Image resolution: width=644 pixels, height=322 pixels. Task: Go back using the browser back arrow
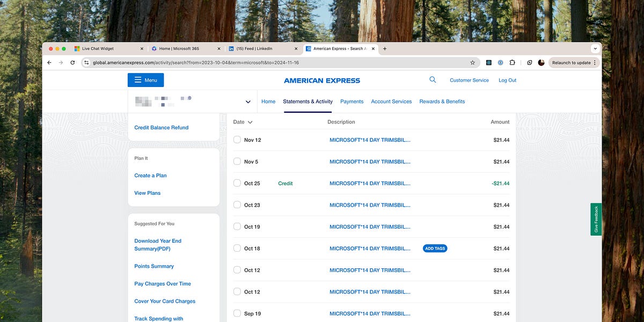(49, 63)
